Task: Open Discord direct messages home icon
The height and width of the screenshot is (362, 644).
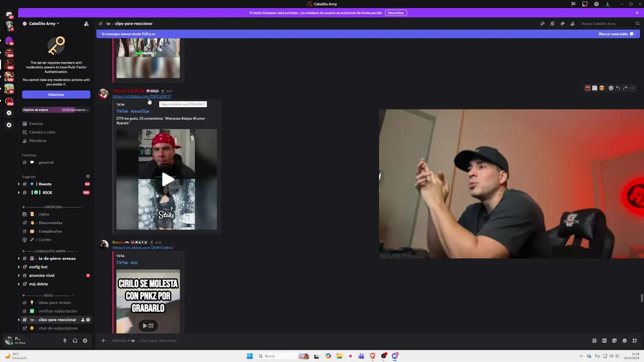Action: click(x=9, y=14)
